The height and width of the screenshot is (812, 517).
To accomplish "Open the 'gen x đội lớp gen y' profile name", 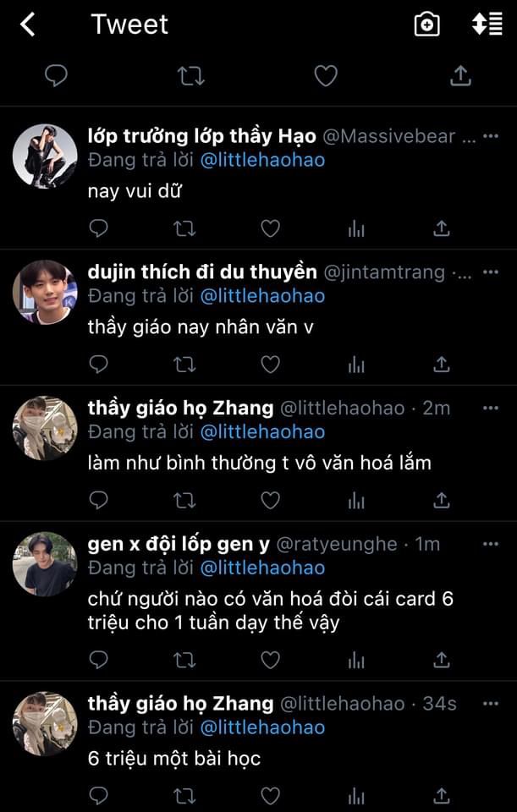I will pos(179,544).
